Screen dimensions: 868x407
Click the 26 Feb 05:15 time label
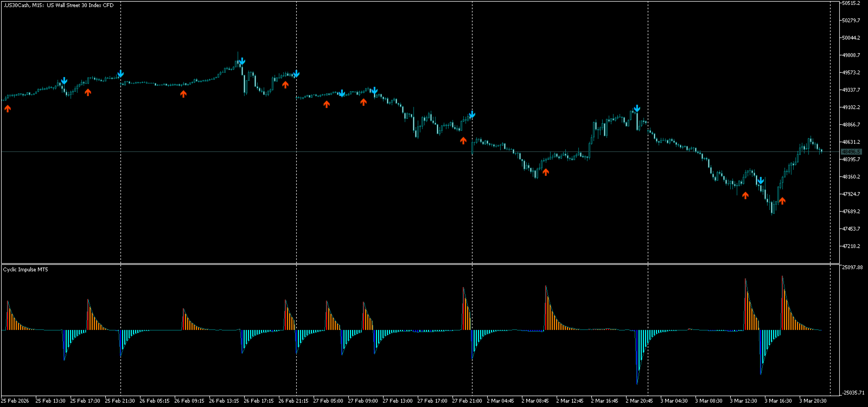tap(155, 401)
